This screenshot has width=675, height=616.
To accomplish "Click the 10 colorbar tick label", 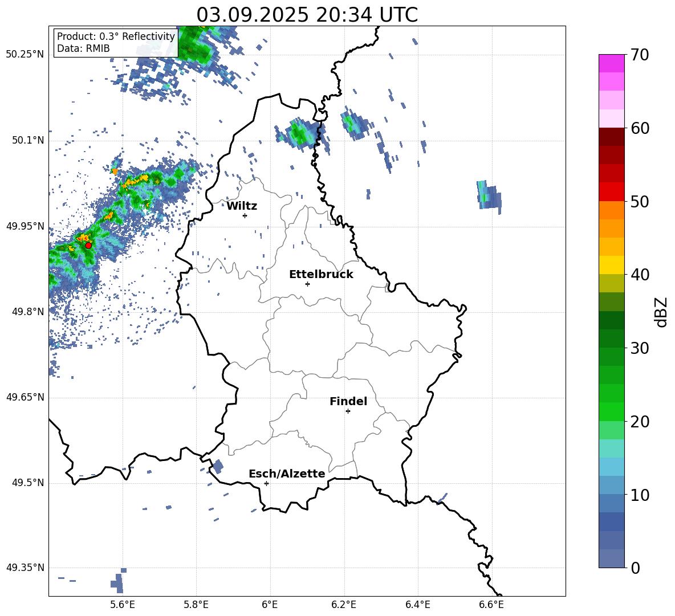I will click(x=640, y=495).
